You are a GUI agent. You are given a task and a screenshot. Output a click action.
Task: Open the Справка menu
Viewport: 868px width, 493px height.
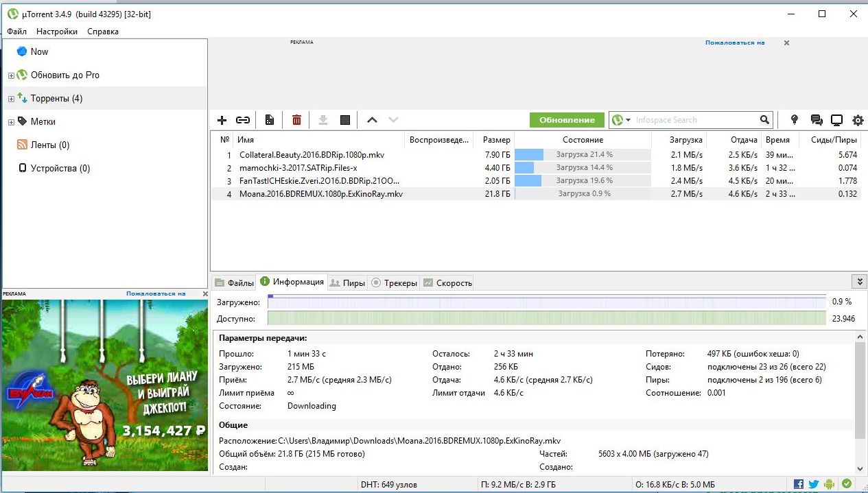point(103,32)
